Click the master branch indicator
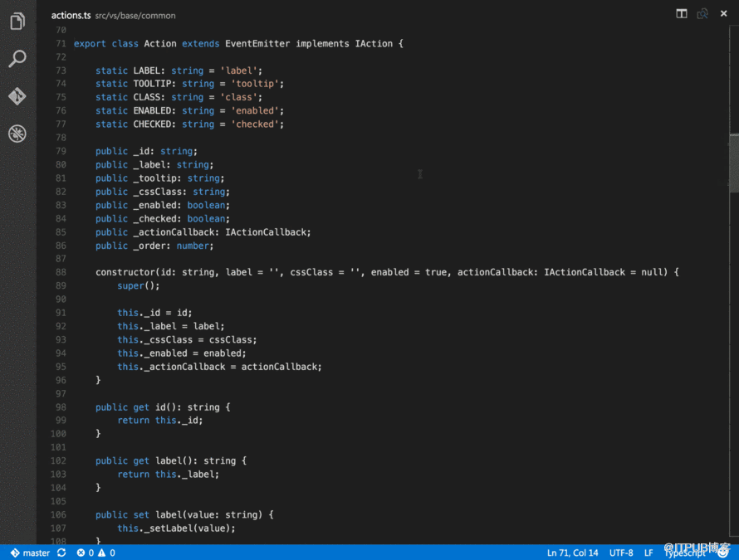Screen dimensions: 739x560 click(30, 553)
